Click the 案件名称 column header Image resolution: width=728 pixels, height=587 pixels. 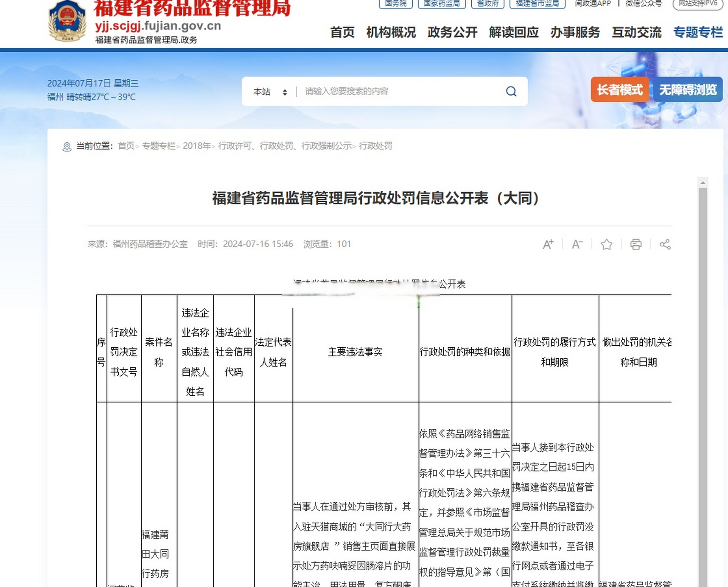[x=159, y=352]
